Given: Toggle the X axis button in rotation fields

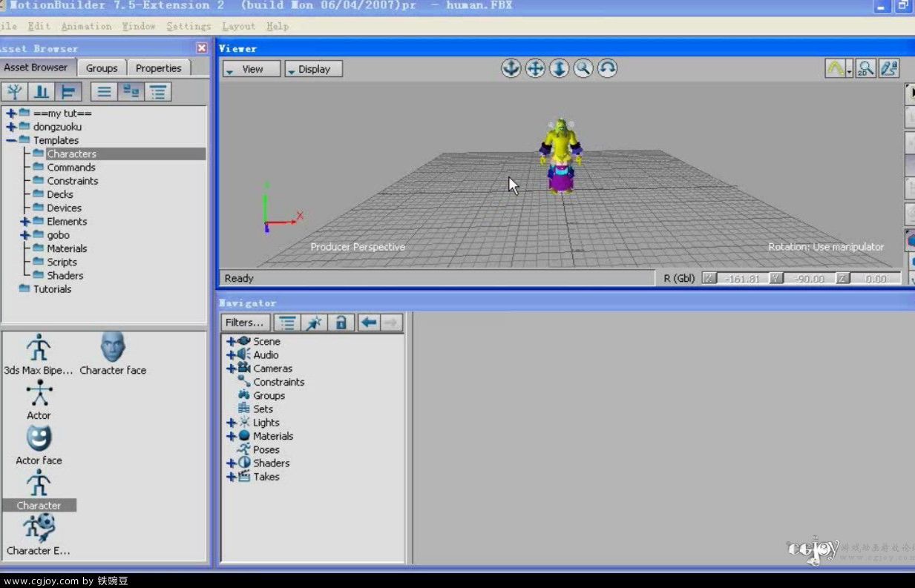Looking at the screenshot, I should [709, 279].
